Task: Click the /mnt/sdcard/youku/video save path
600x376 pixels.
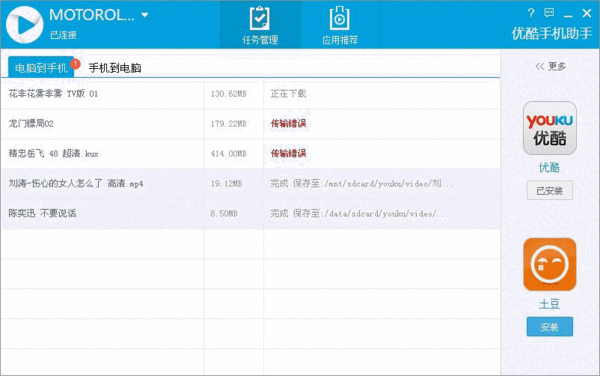Action: (x=389, y=184)
